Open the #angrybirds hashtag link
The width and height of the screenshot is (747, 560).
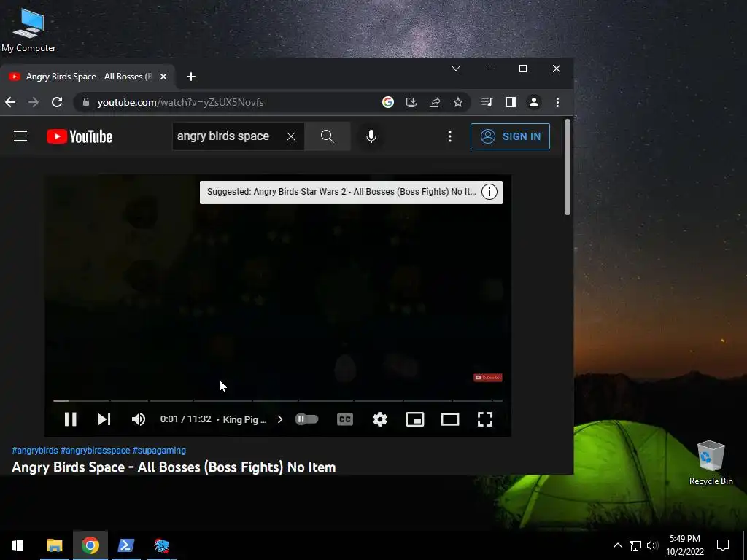click(x=35, y=451)
